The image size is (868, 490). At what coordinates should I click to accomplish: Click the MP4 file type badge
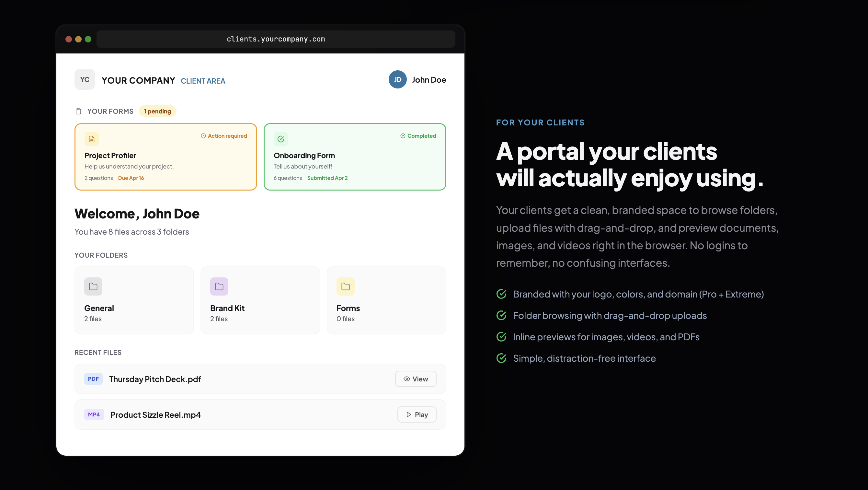(94, 414)
